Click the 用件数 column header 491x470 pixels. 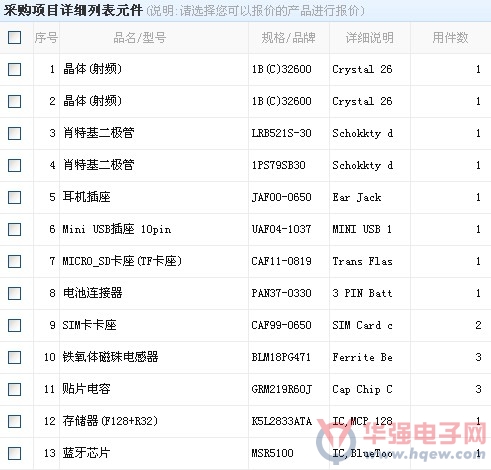[450, 38]
